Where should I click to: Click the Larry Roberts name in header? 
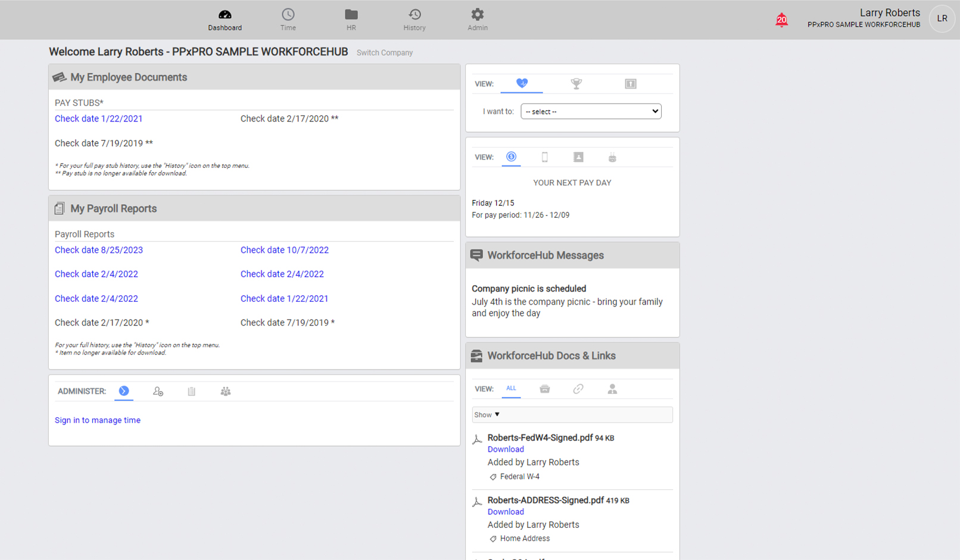tap(890, 12)
